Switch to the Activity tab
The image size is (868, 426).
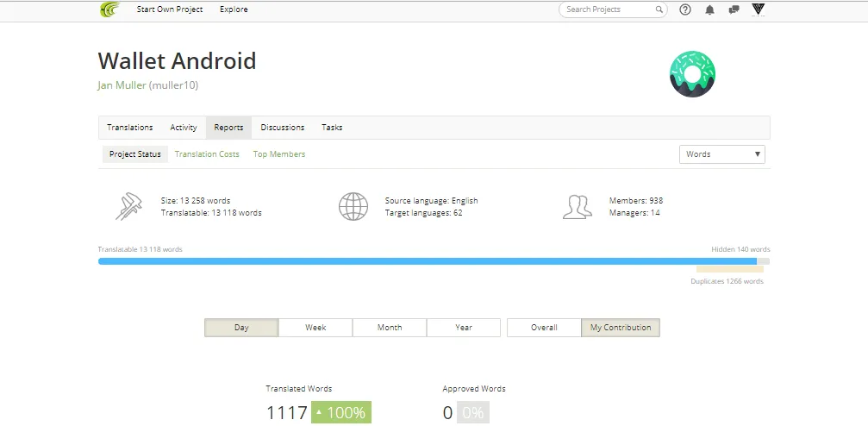pyautogui.click(x=184, y=128)
